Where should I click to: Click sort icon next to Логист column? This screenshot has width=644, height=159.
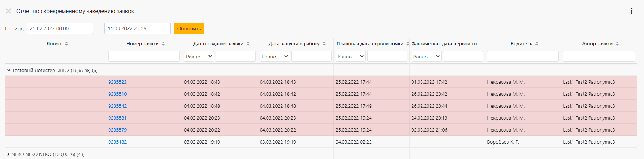point(66,44)
